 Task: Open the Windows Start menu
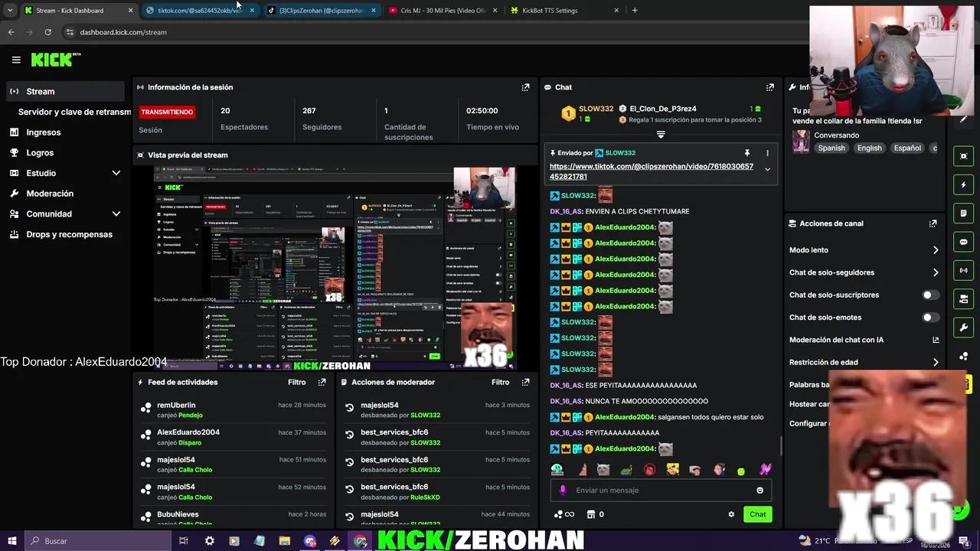11,541
